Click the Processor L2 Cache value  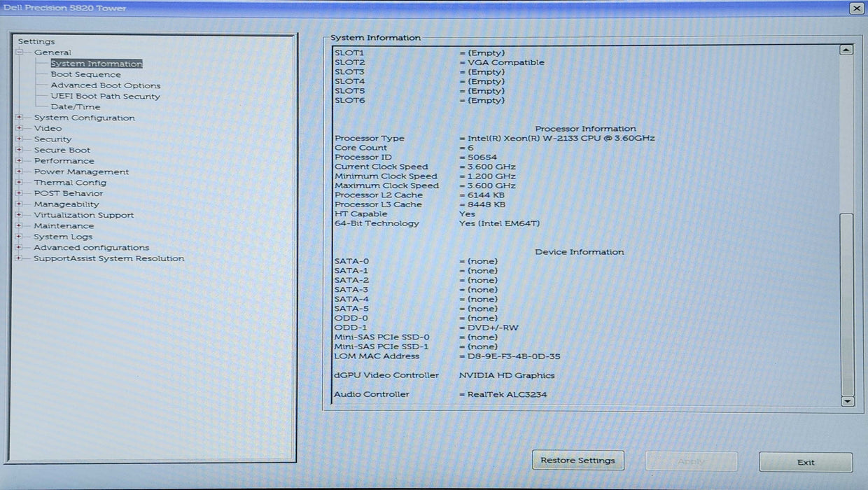486,195
